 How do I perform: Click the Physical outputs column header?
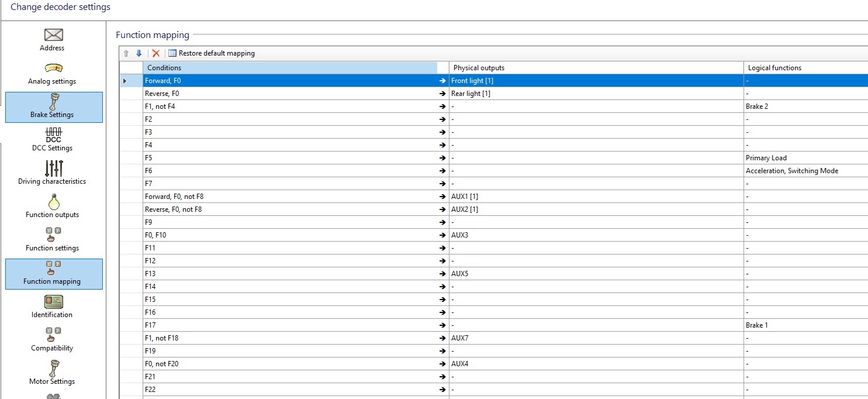596,68
